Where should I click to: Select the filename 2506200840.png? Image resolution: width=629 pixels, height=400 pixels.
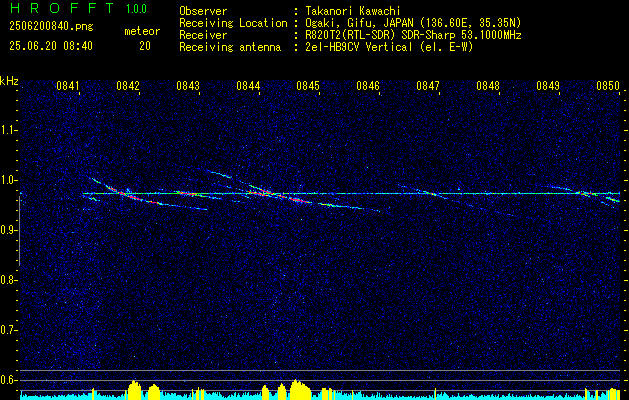click(51, 27)
